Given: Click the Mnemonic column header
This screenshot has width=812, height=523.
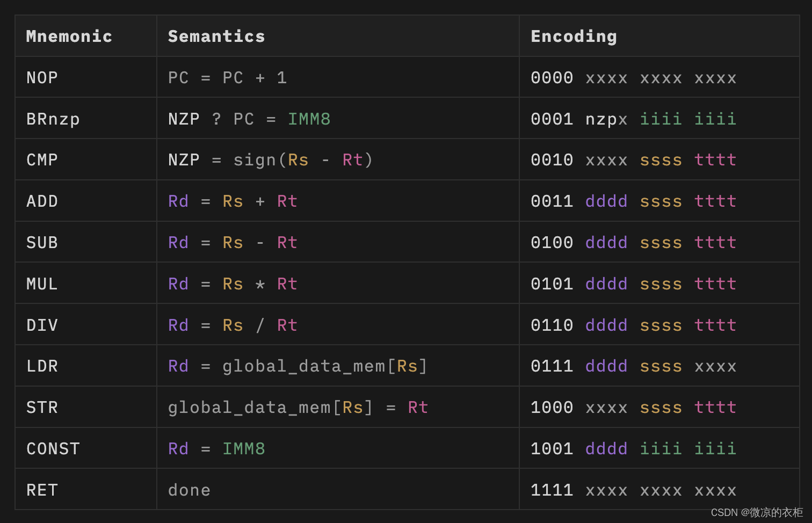Looking at the screenshot, I should point(69,37).
